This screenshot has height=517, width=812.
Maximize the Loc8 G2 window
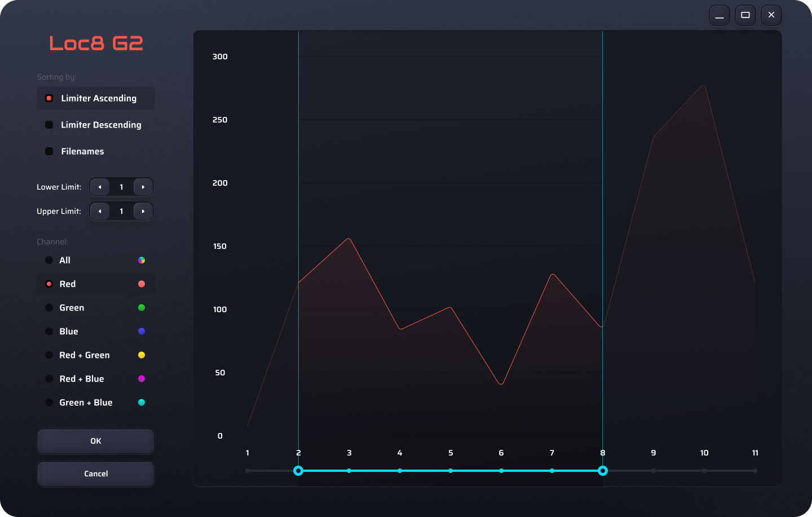click(745, 15)
